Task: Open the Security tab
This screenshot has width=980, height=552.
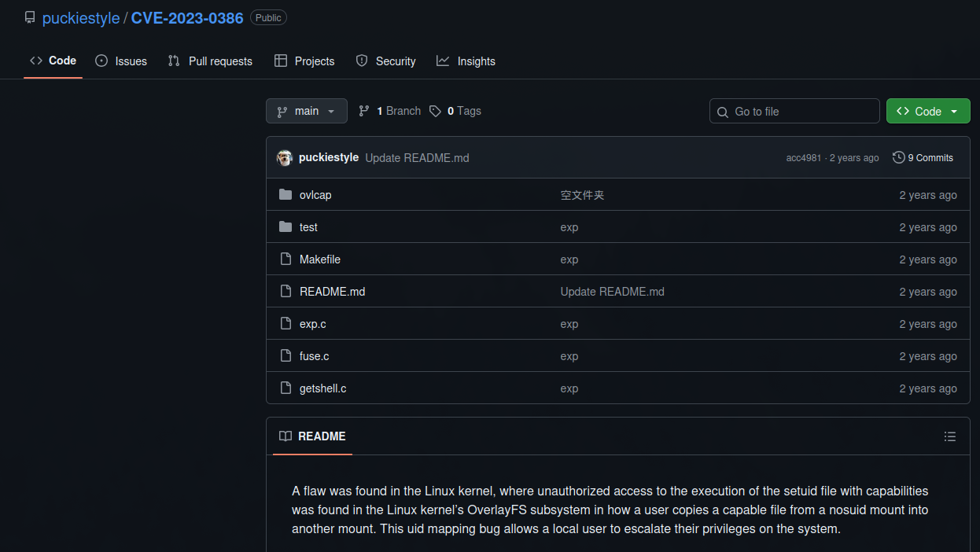Action: pos(385,61)
